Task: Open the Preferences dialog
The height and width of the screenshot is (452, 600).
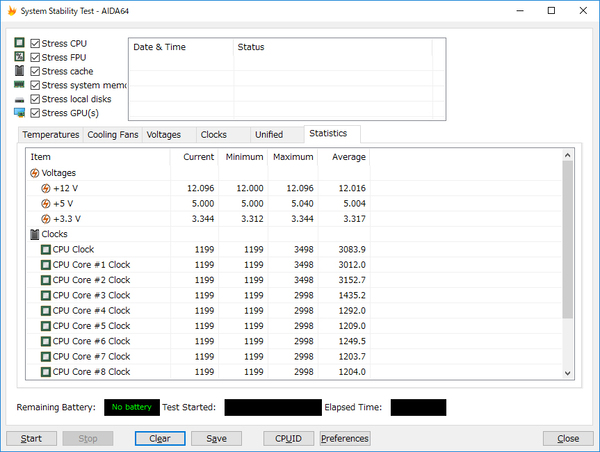Action: 345,439
